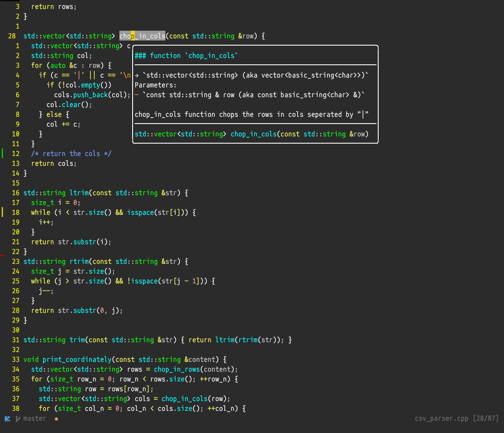Click the 'std::string col;' declaration
Image resolution: width=504 pixels, height=433 pixels.
(61, 55)
